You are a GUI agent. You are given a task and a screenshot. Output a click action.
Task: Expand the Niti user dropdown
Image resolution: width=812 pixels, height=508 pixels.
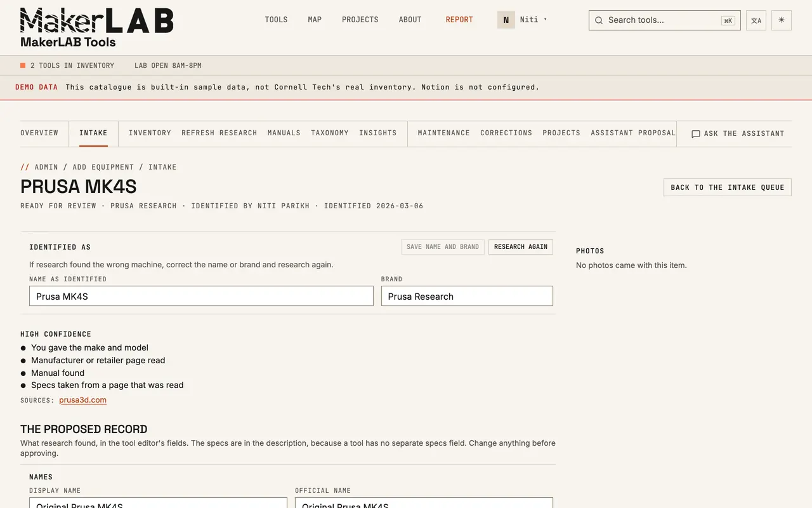click(x=534, y=20)
